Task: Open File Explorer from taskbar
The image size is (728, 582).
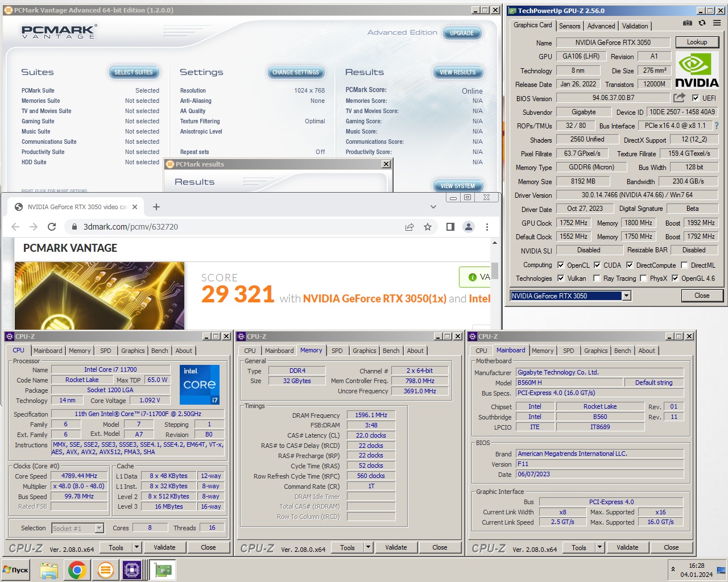Action: [49, 570]
